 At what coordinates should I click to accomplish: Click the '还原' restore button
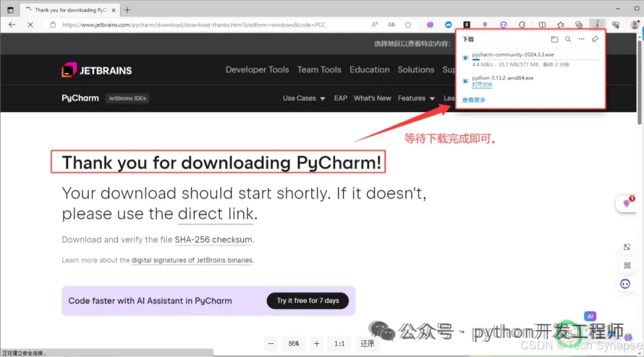pyautogui.click(x=367, y=343)
